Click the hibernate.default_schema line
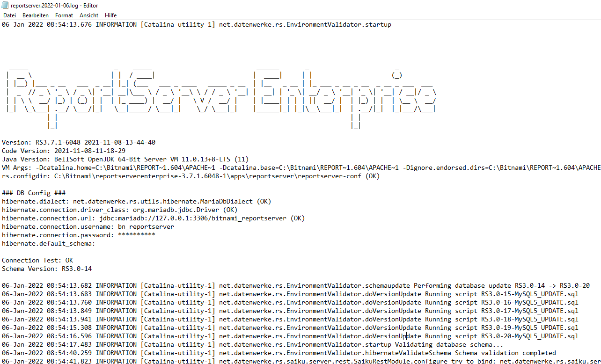Screen dimensions: 601x364 coord(49,244)
